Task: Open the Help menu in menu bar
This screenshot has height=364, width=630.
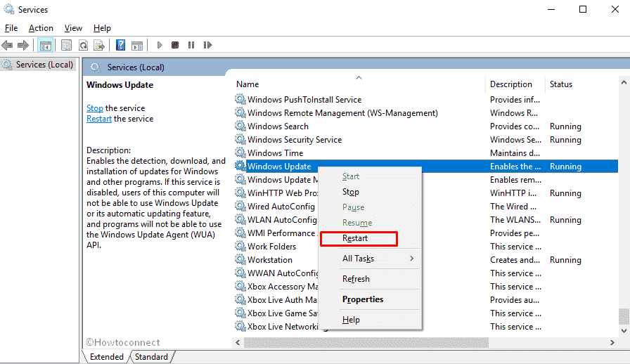Action: 102,28
